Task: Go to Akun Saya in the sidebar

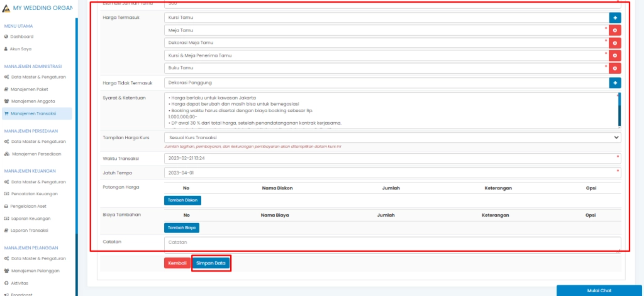Action: pyautogui.click(x=21, y=48)
